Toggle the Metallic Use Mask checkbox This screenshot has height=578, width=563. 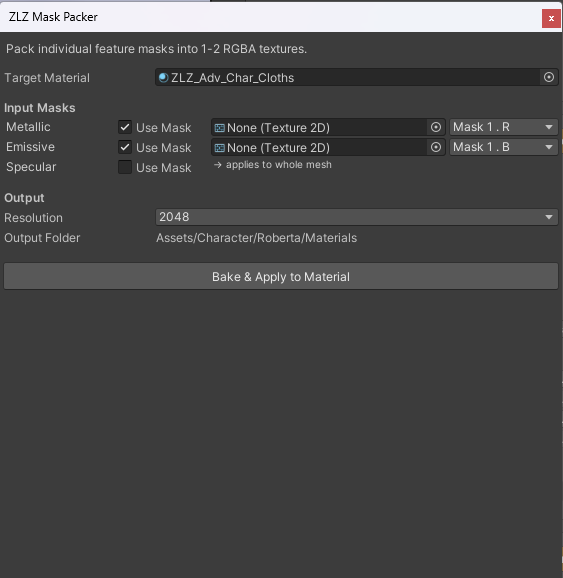coord(125,127)
